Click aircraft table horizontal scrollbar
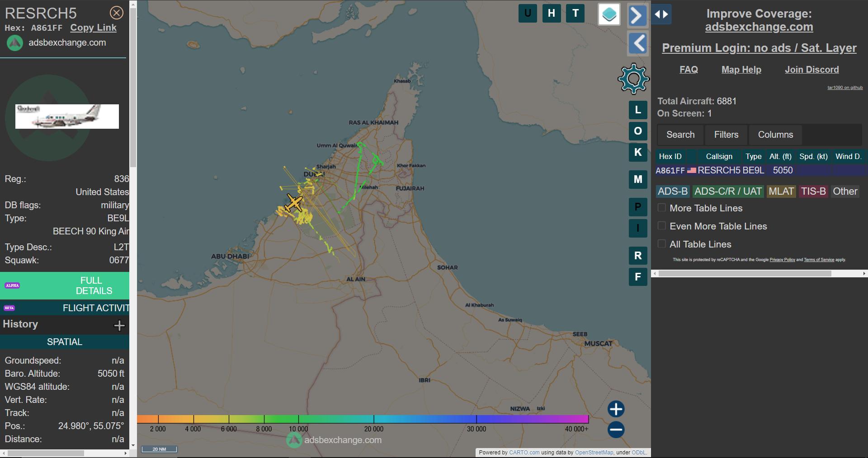The width and height of the screenshot is (868, 458). coord(745,273)
